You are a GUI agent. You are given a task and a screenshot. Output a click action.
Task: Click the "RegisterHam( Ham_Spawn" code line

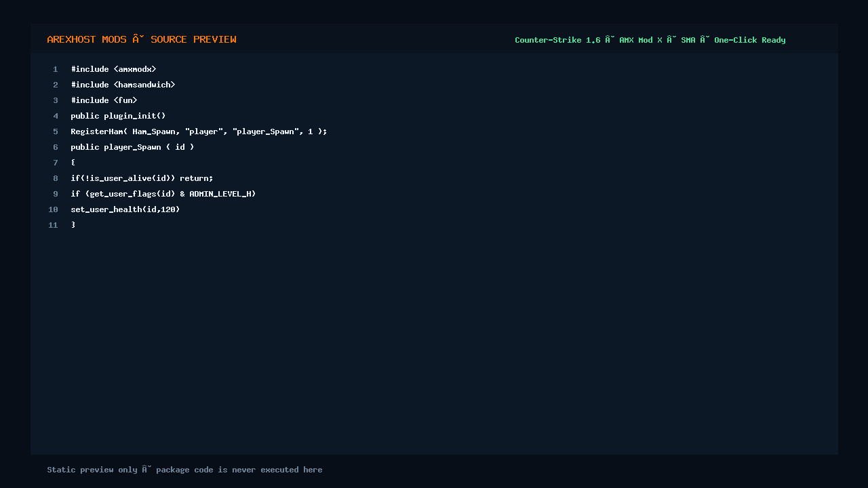pos(199,131)
